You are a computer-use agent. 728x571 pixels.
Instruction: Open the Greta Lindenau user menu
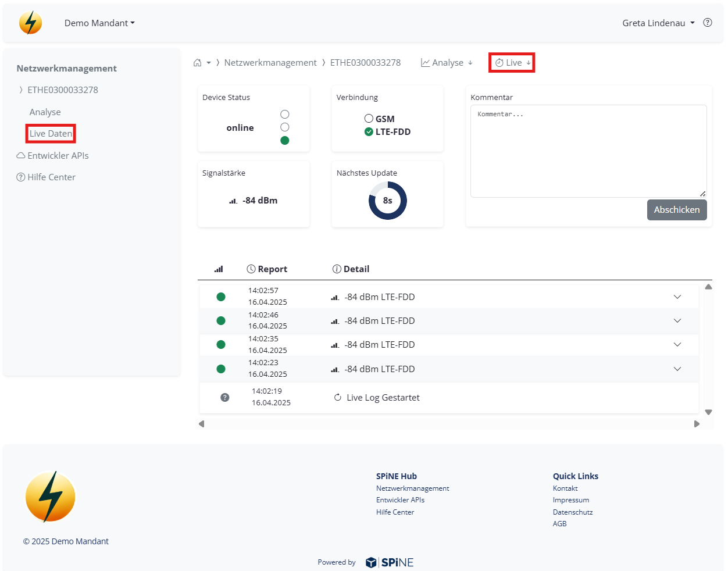[x=658, y=23]
